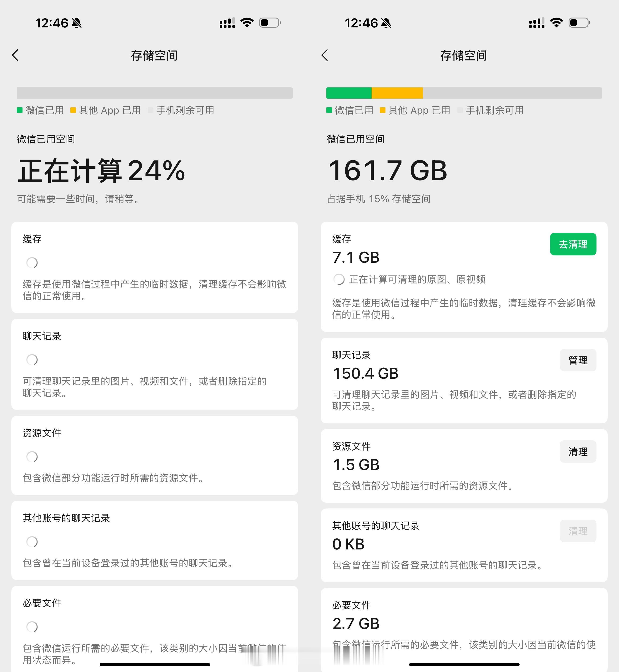Tap the Wi-Fi icon in right status bar
Screen dimensions: 619x672
[x=556, y=23]
